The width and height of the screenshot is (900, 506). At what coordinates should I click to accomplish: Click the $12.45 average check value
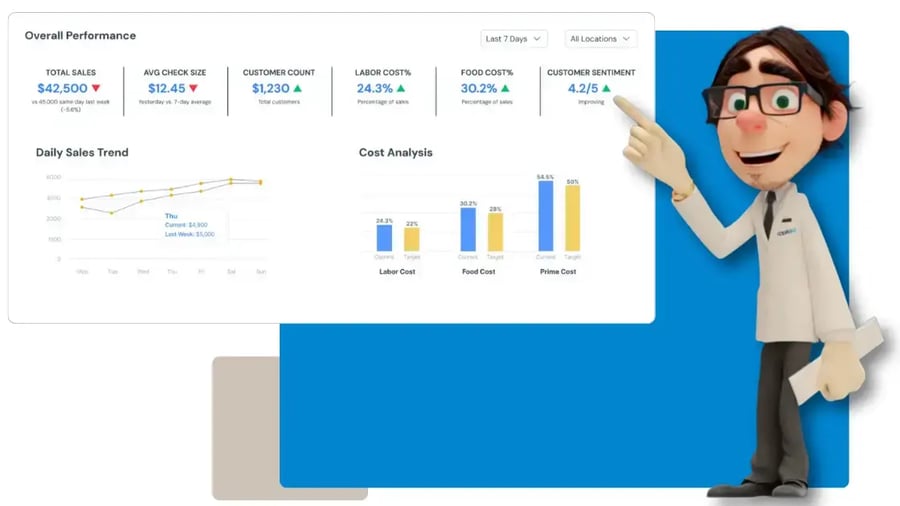pyautogui.click(x=160, y=88)
